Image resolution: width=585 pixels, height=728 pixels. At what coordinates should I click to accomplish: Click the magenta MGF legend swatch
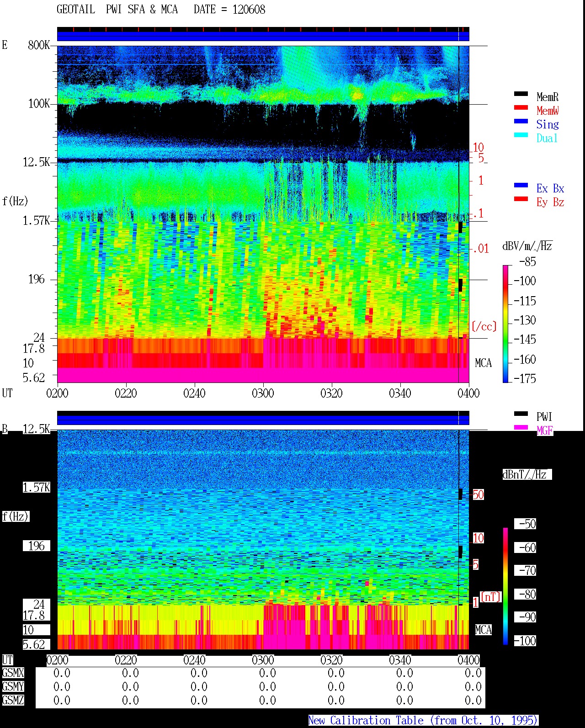pyautogui.click(x=521, y=428)
